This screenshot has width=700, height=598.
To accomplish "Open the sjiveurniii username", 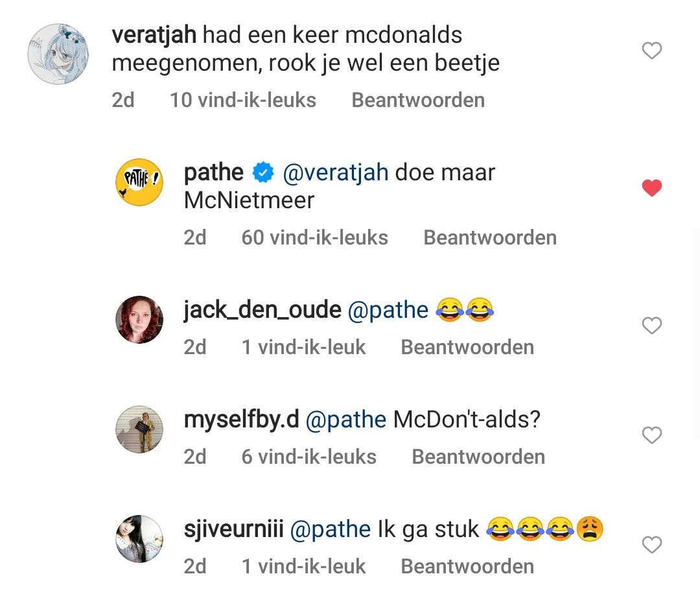I will [233, 529].
